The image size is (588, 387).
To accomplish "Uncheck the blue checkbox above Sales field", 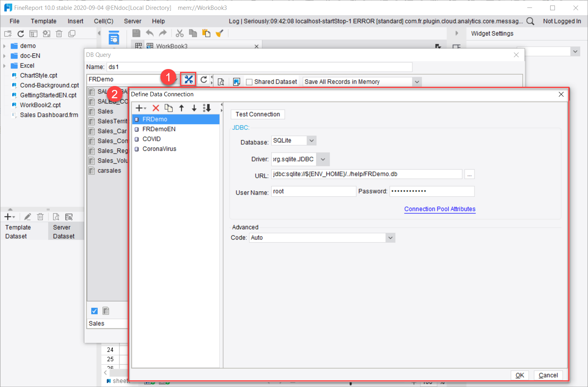I will [95, 311].
